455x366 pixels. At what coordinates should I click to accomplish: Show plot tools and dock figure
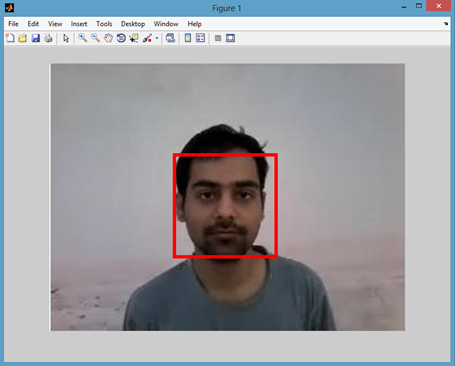click(x=230, y=38)
